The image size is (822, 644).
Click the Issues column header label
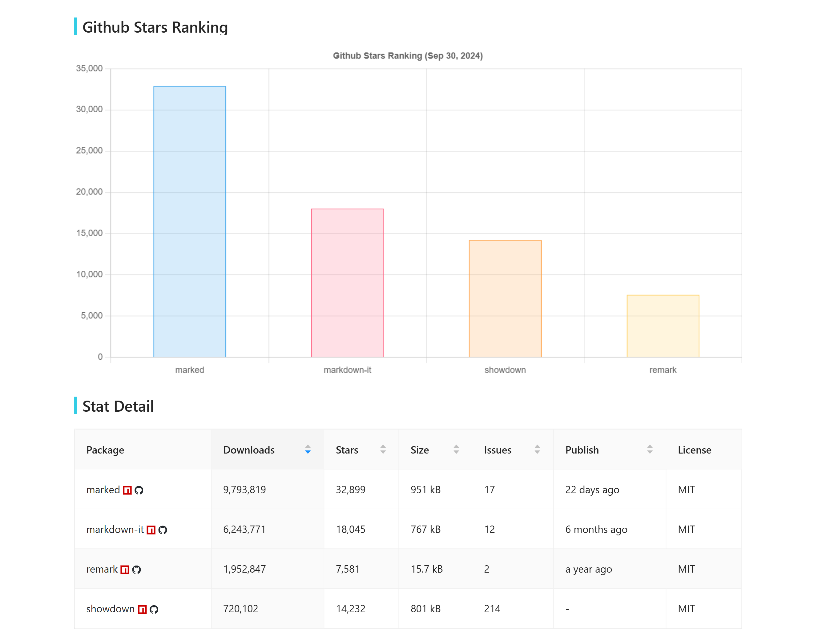pos(498,450)
